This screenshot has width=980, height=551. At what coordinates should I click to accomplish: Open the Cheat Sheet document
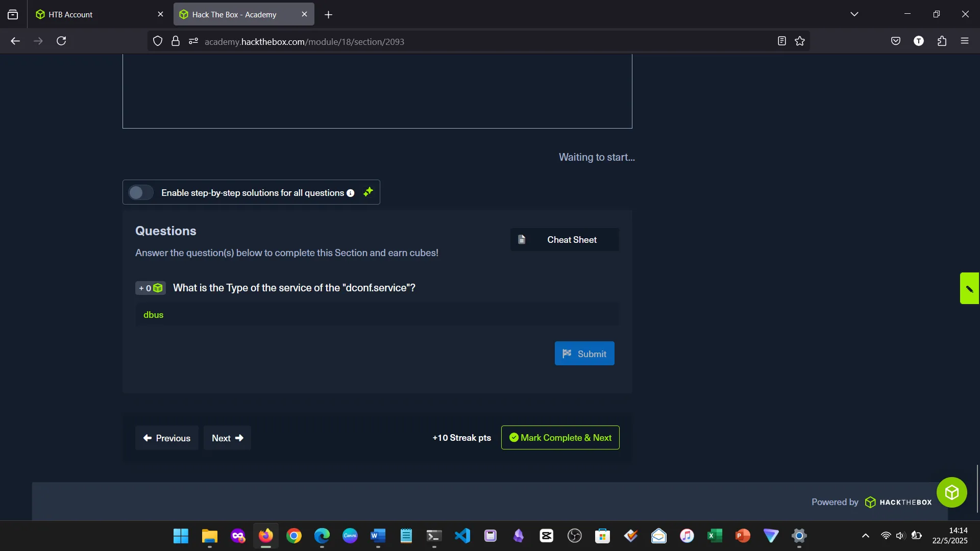pyautogui.click(x=564, y=240)
